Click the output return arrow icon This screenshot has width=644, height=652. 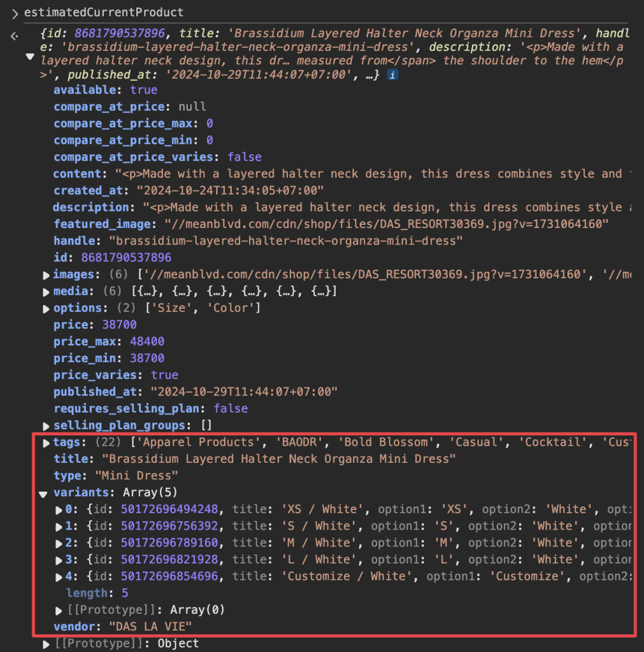pyautogui.click(x=15, y=36)
